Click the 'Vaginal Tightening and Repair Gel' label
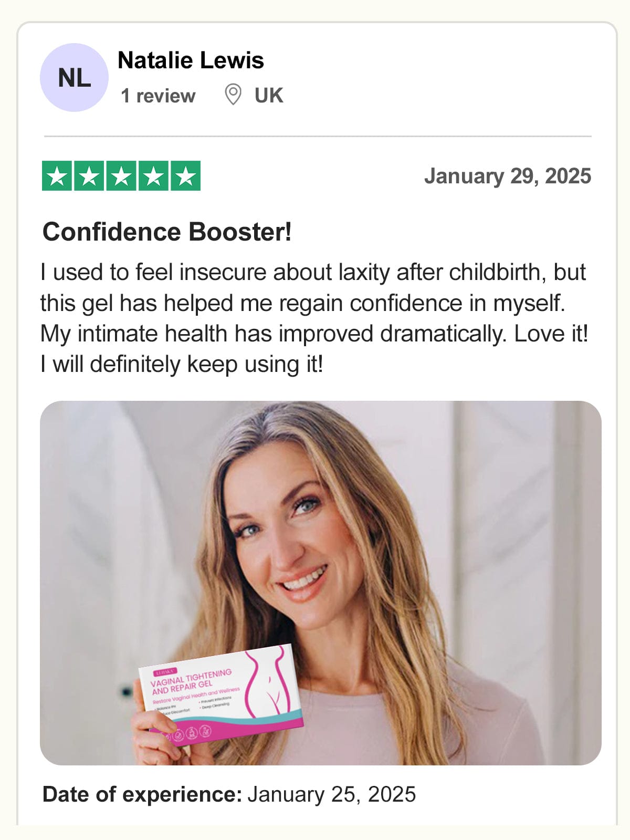 pyautogui.click(x=191, y=681)
